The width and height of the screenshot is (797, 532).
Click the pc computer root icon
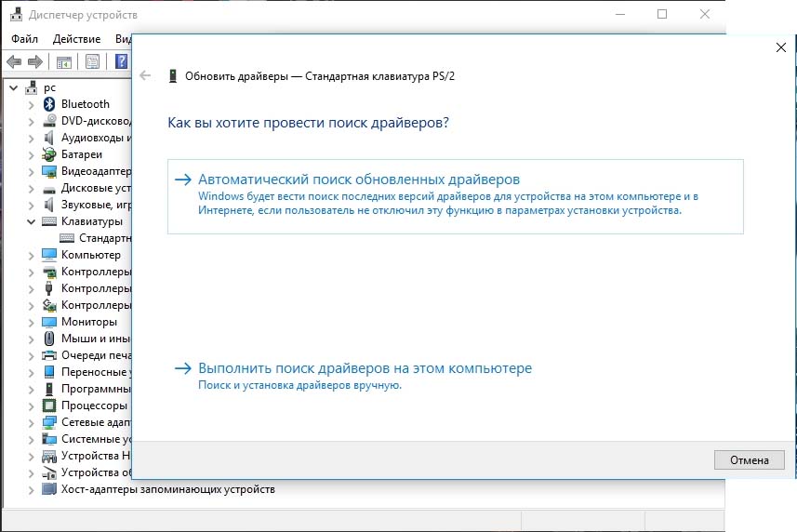[32, 87]
